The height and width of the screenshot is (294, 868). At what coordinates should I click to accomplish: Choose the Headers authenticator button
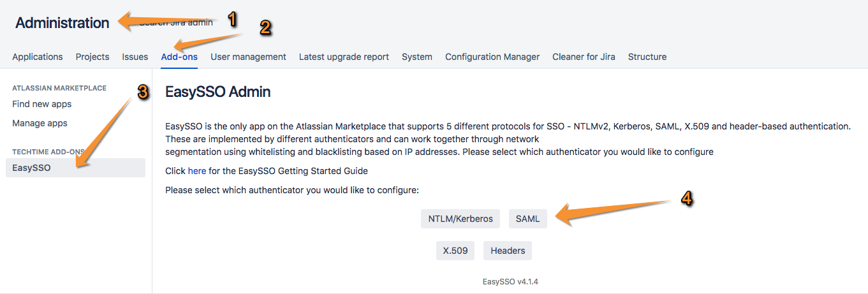coord(508,251)
